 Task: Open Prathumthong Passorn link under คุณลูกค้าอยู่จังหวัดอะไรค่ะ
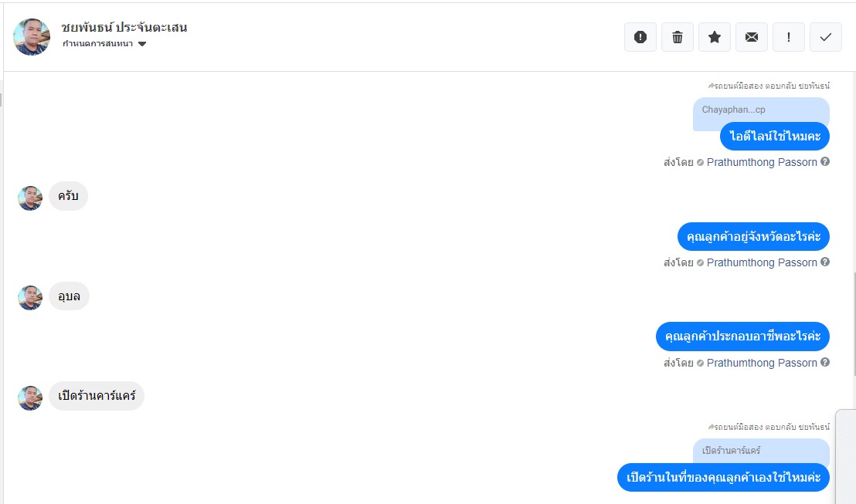762,262
